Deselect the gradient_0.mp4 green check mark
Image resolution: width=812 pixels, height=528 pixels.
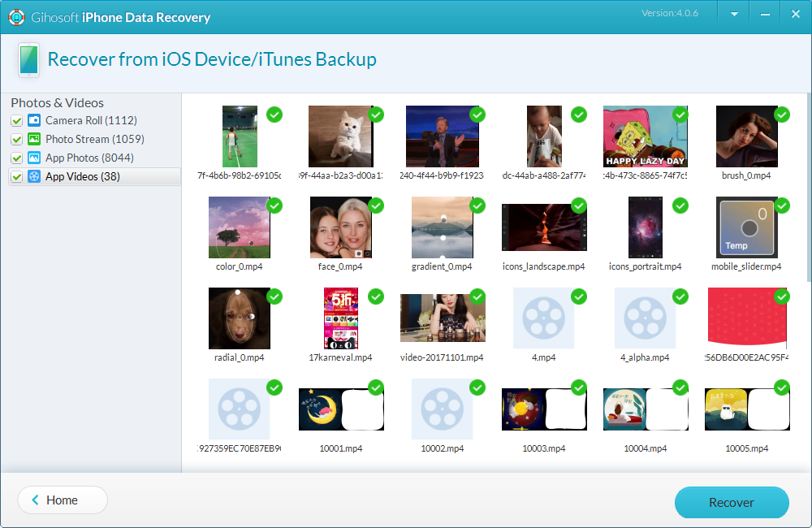[477, 206]
